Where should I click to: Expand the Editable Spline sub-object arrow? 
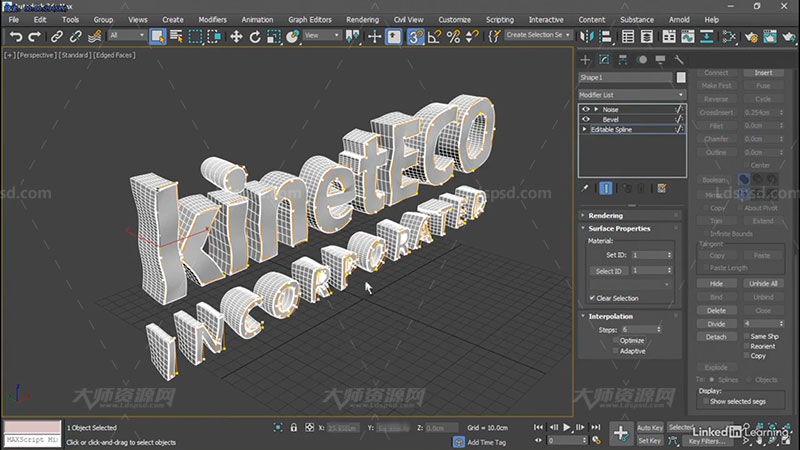point(585,129)
